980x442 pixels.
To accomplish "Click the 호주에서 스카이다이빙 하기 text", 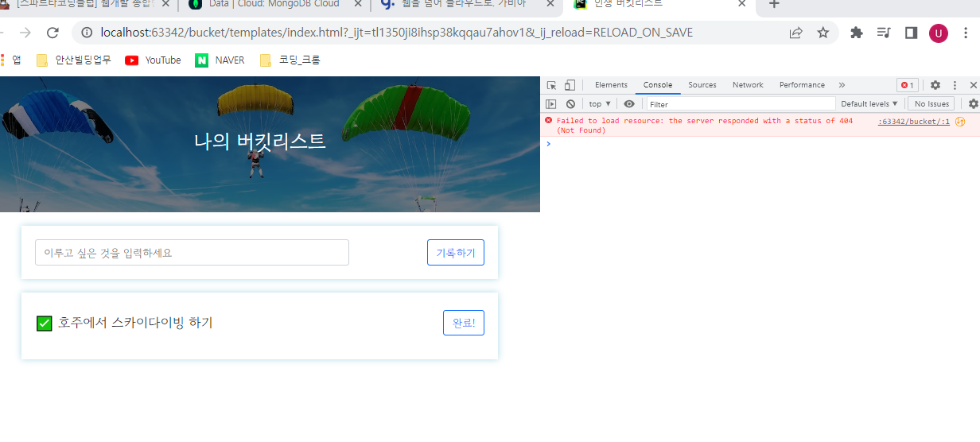I will (135, 323).
